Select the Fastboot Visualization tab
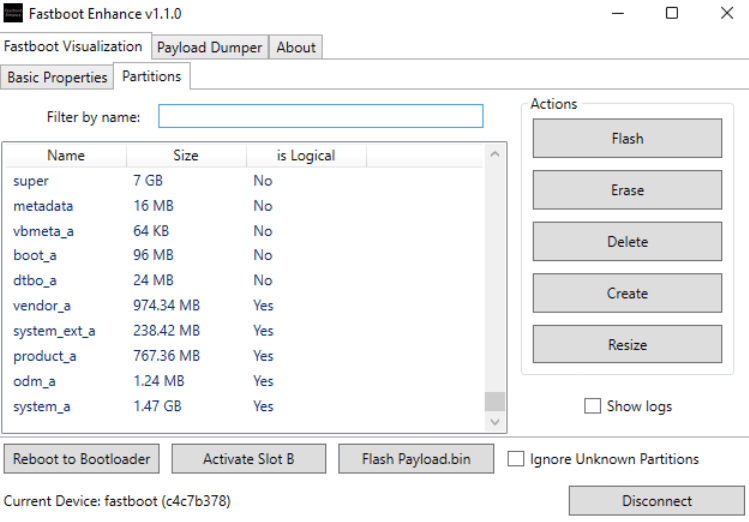This screenshot has width=749, height=522. pos(73,46)
